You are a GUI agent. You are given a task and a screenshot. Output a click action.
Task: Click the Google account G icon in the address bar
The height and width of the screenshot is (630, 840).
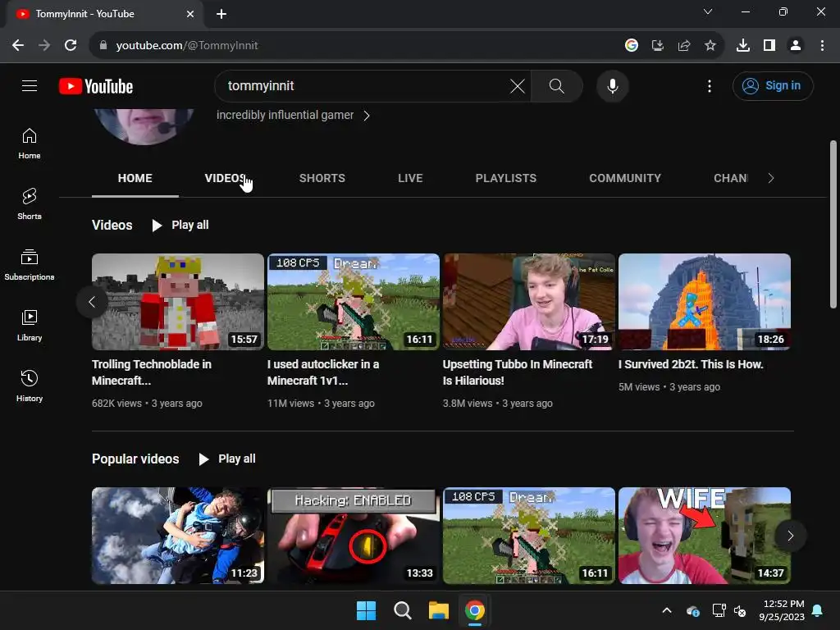point(632,46)
